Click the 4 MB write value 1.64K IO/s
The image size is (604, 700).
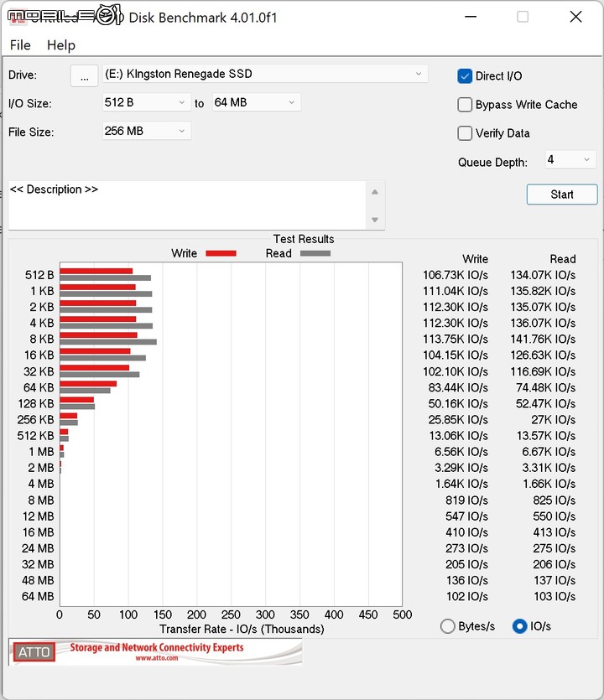click(461, 484)
